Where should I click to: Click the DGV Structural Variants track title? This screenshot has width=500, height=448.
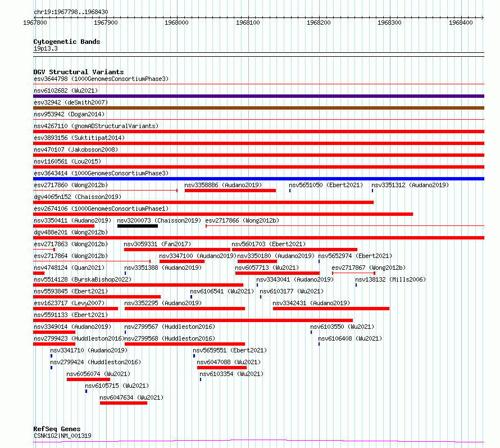(x=79, y=72)
